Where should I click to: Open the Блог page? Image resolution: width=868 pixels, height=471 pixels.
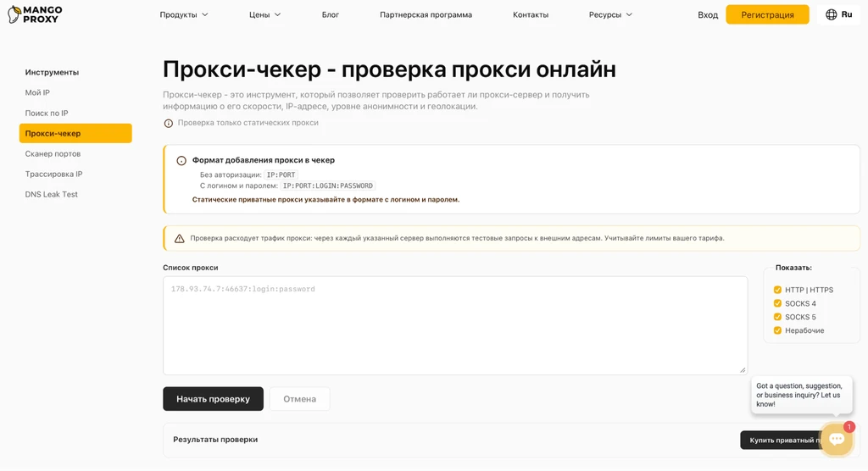(331, 15)
